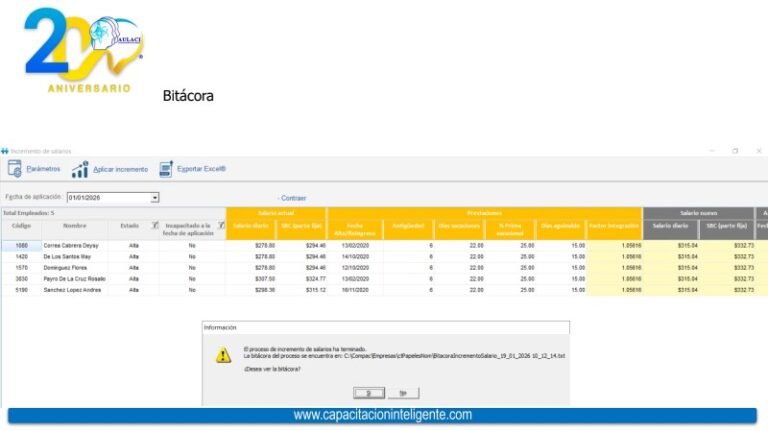Select the row Peyro De La Cruz Rosalio
768x431 pixels.
tap(384, 279)
